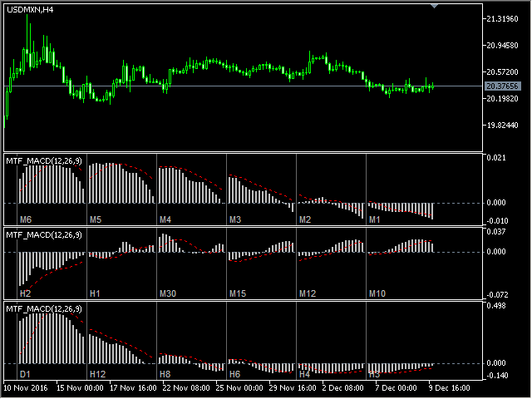Select the H2 timeframe label
Viewport: 532px width, 399px height.
tap(25, 293)
